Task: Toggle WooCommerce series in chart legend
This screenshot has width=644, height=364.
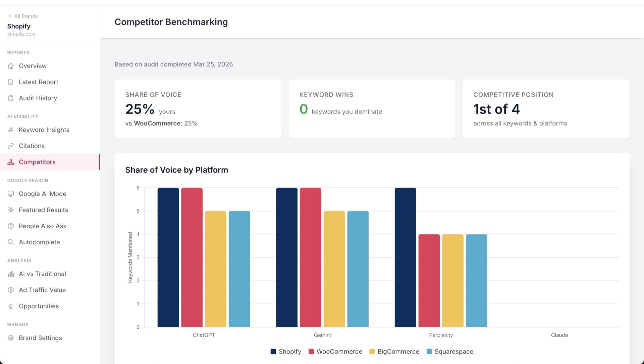Action: 335,352
